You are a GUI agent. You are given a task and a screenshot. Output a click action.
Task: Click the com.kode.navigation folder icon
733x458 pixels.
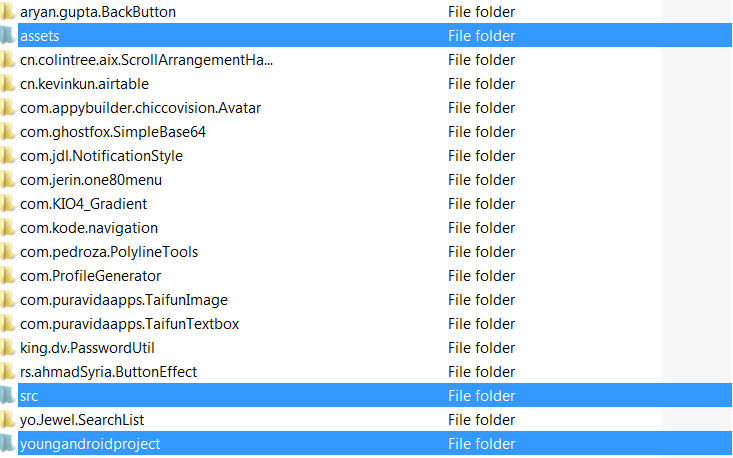[x=7, y=228]
